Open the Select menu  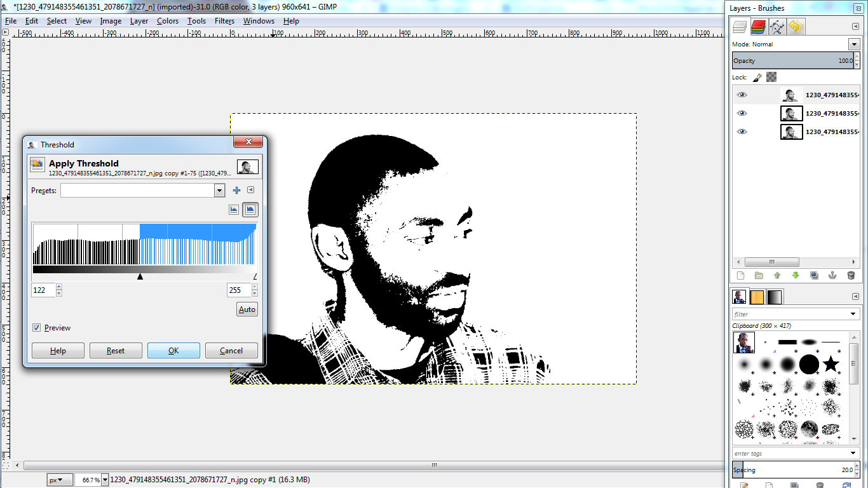[x=57, y=21]
